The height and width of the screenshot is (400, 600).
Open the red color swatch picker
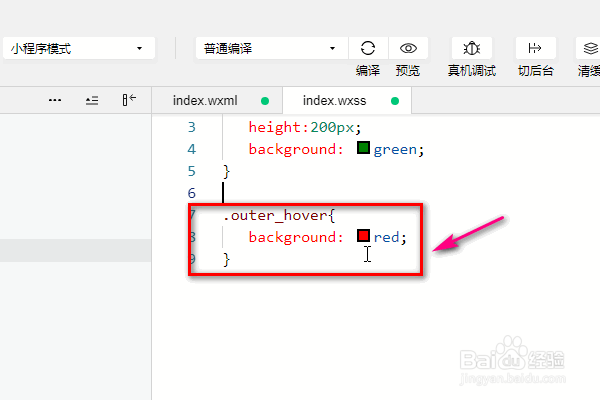click(363, 236)
